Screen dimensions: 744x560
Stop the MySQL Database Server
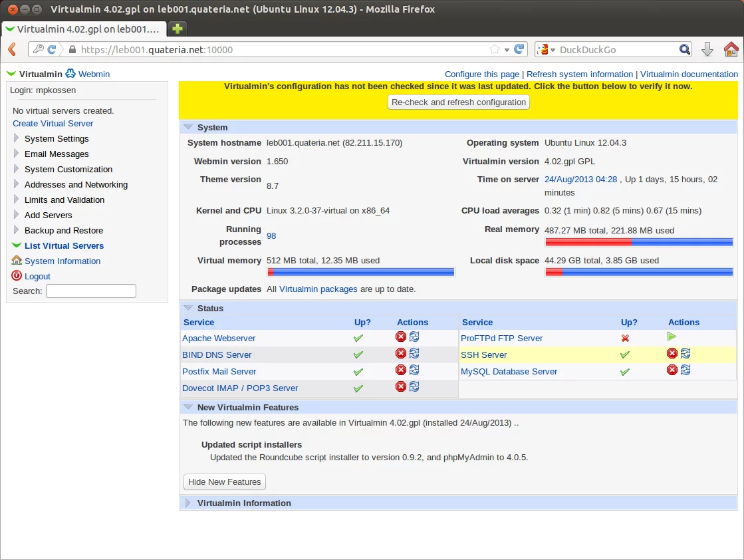coord(672,370)
